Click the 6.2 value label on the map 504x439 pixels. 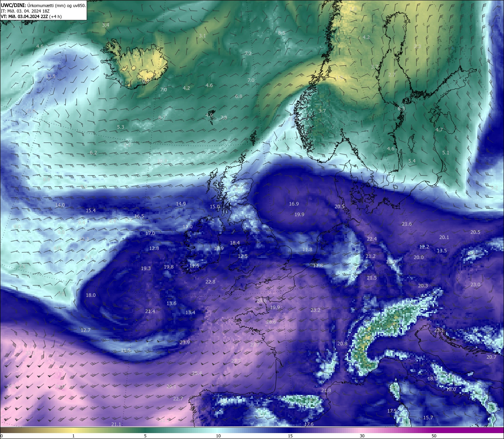click(x=93, y=153)
